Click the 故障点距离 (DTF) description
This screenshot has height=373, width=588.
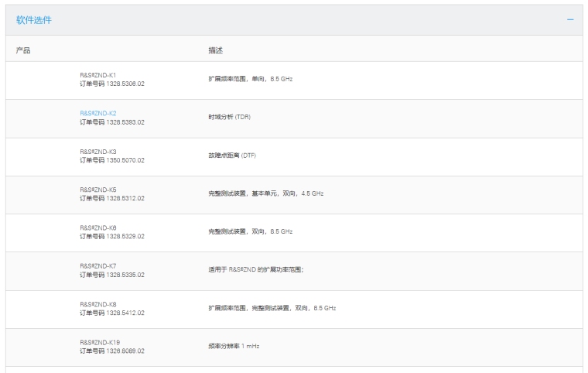231,156
